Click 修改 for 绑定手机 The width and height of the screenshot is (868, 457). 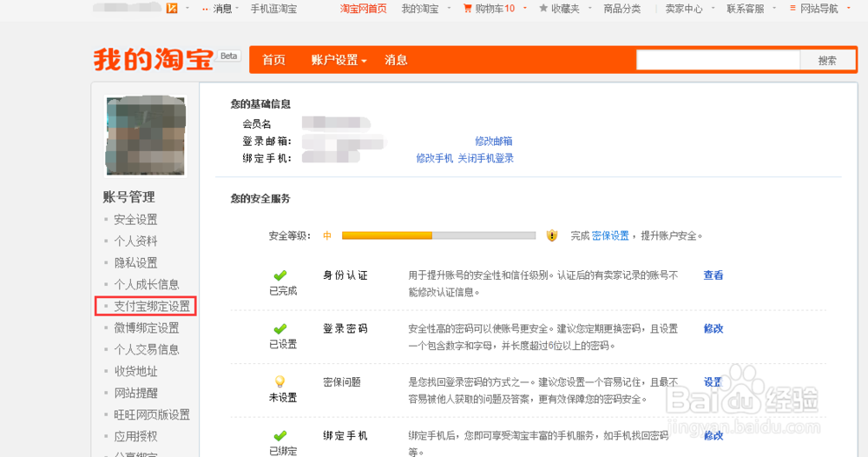(713, 436)
